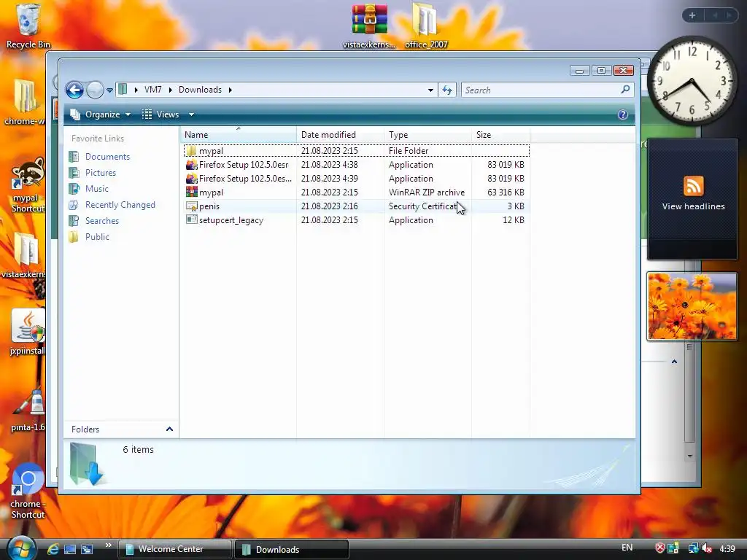Click the Back navigation arrow in Explorer
Image resolution: width=747 pixels, height=560 pixels.
[x=75, y=90]
